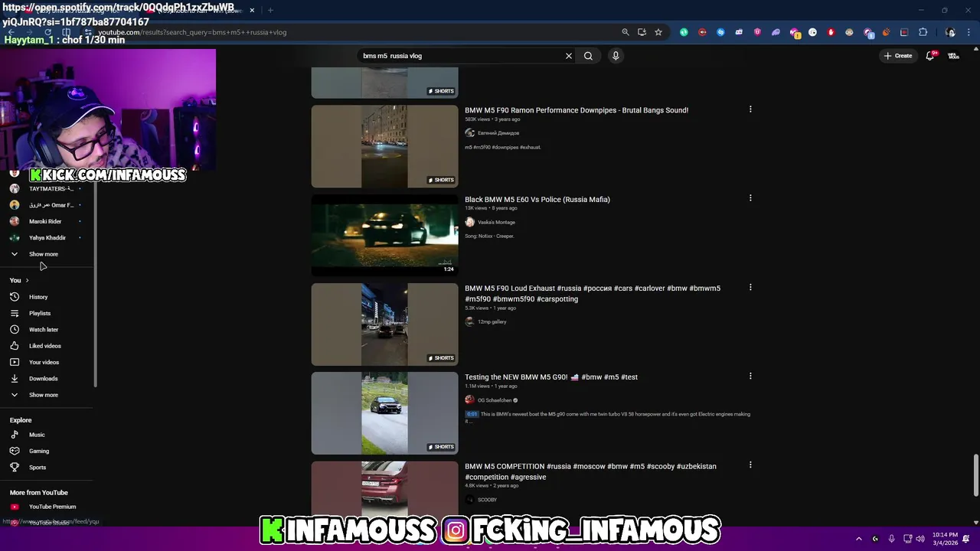The image size is (980, 551).
Task: Open Liked videos in sidebar
Action: click(46, 346)
